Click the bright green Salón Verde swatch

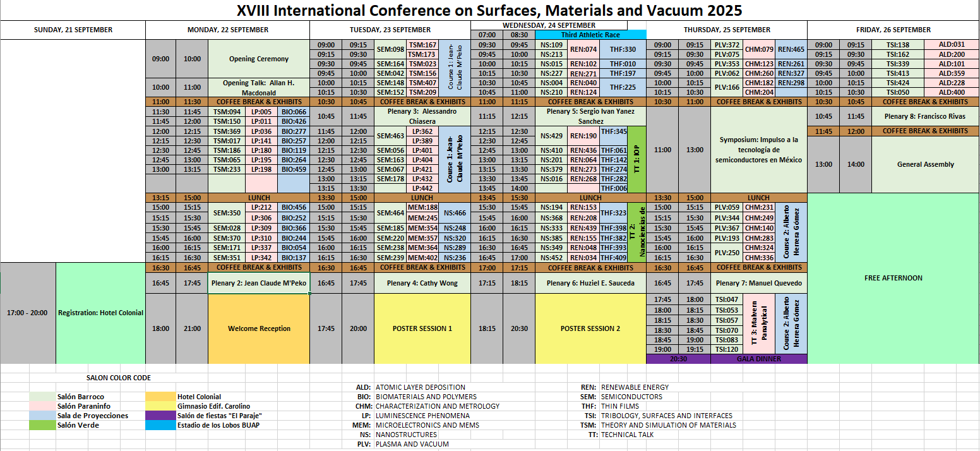coord(42,425)
